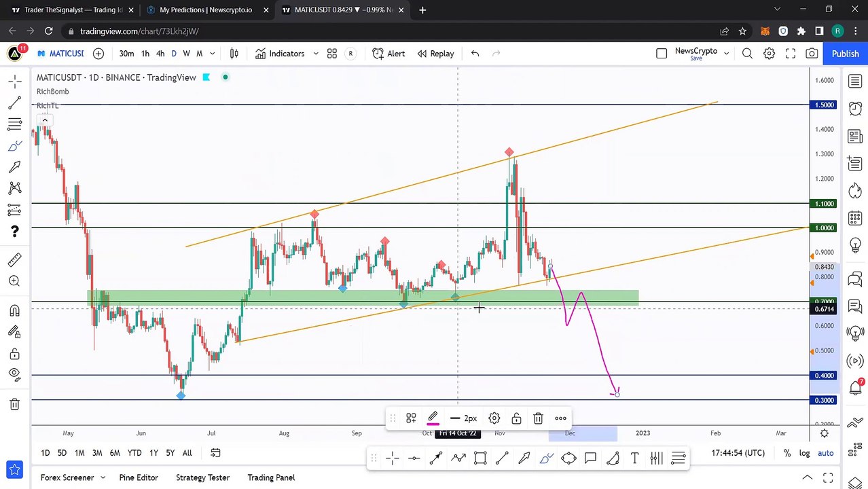Screen dimensions: 868x489
Task: Toggle lock all drawing tools
Action: pyautogui.click(x=14, y=353)
